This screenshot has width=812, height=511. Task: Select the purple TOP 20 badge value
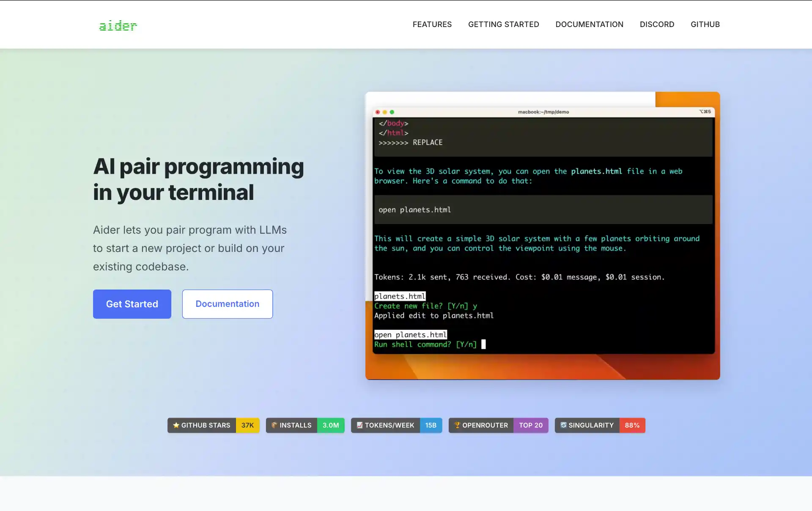coord(531,425)
